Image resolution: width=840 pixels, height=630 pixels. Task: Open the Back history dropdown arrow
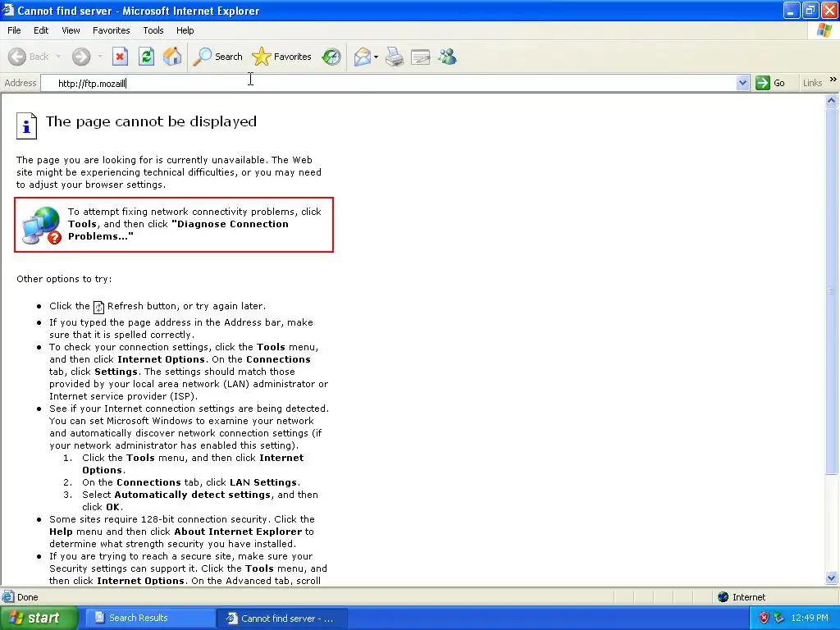click(58, 57)
